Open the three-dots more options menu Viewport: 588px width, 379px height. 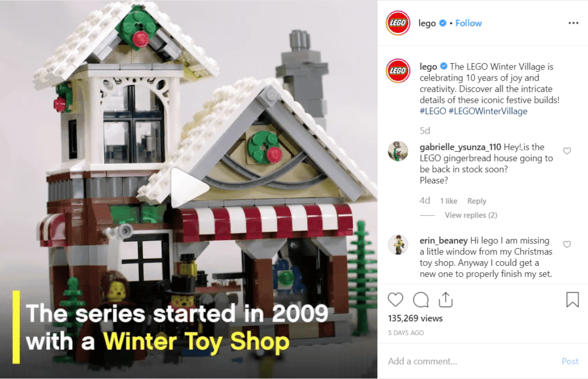point(574,23)
